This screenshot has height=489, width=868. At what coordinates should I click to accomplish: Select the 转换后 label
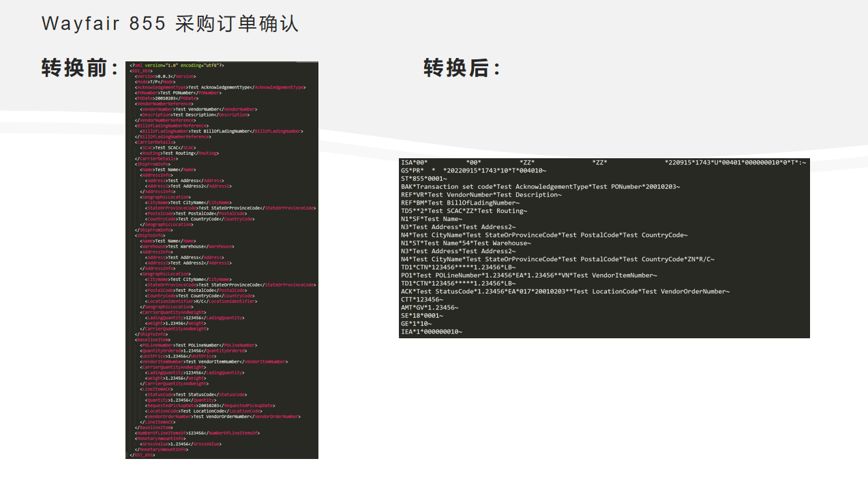462,68
